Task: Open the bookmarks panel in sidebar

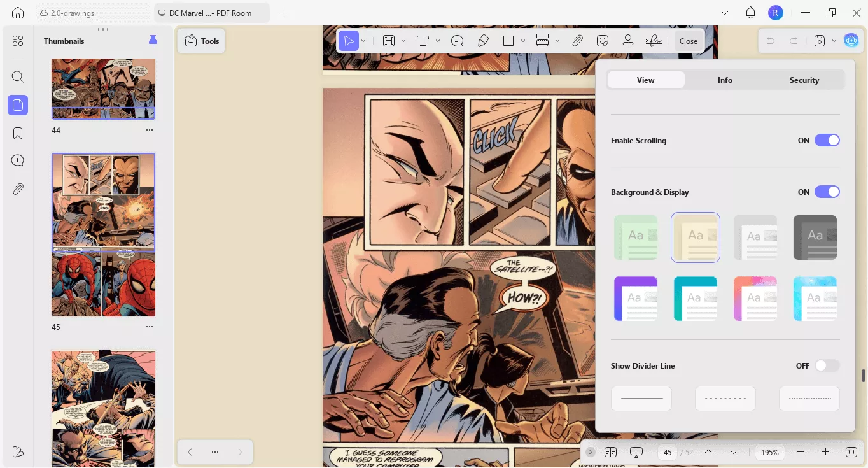Action: tap(18, 132)
